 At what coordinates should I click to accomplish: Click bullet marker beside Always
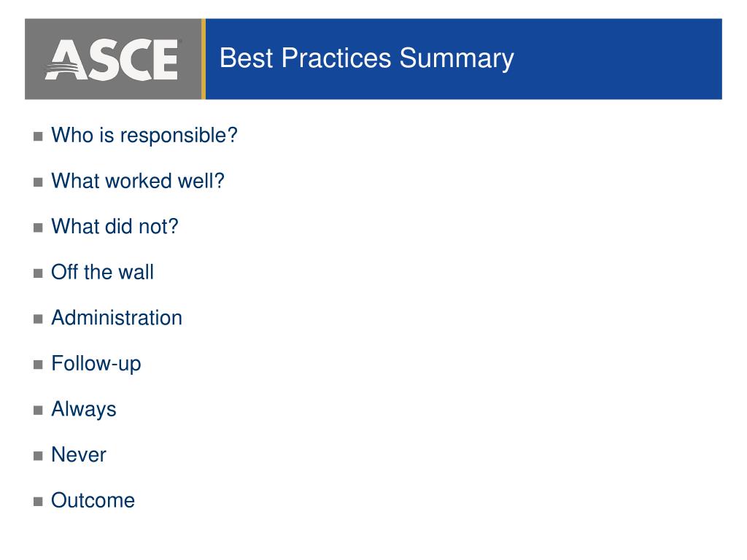point(38,411)
